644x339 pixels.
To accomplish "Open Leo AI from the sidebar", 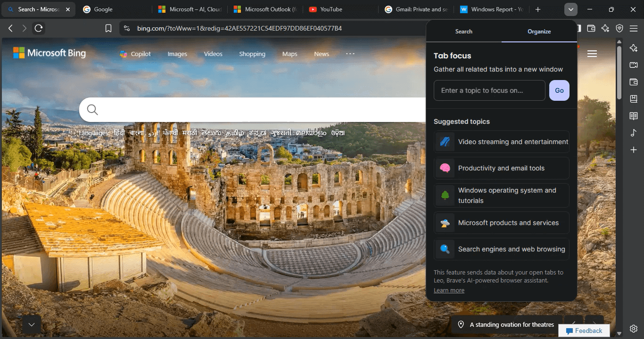I will tap(634, 48).
